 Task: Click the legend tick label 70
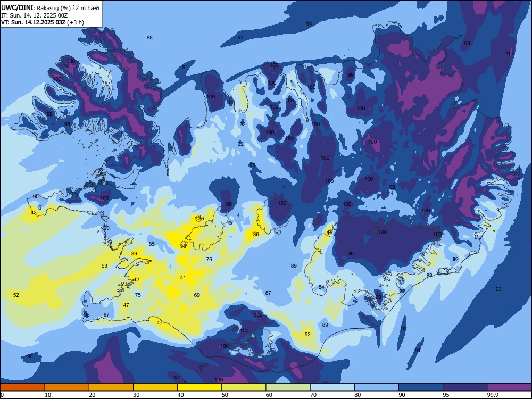click(x=313, y=395)
